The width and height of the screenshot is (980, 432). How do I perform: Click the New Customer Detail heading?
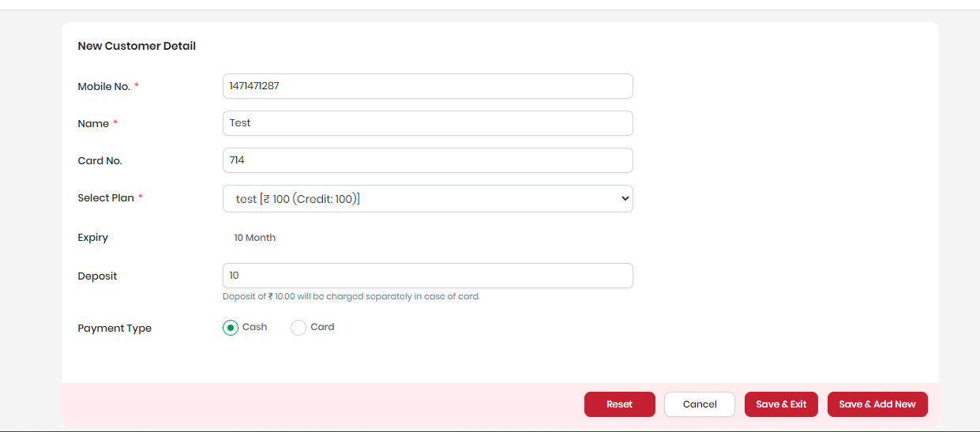(137, 47)
